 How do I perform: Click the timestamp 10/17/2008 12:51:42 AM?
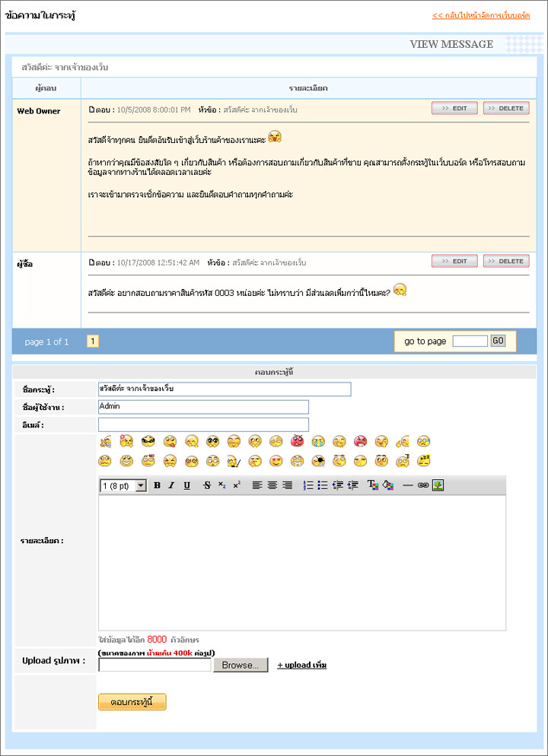158,262
